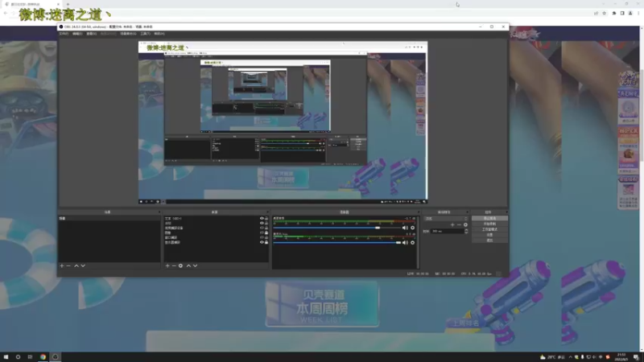Remove the selected scene with the minus icon
The image size is (644, 362).
click(x=68, y=266)
